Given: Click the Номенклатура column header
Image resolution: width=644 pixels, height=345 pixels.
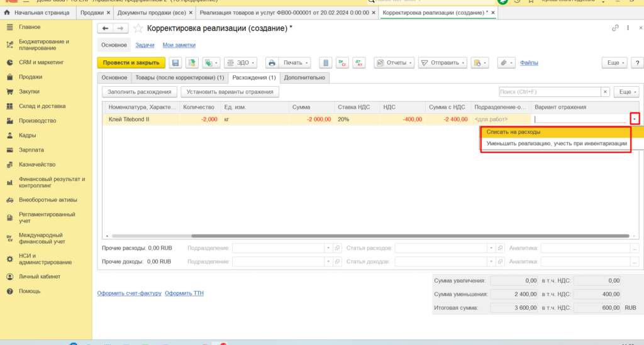Looking at the screenshot, I should point(142,107).
